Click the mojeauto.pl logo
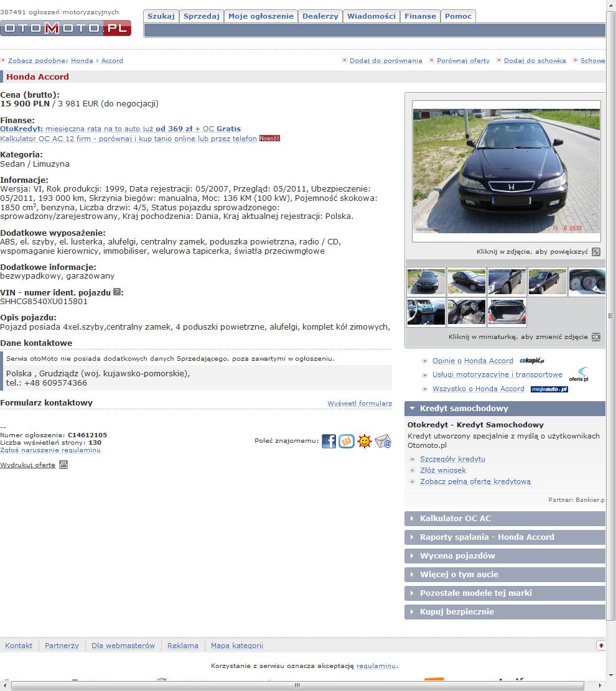This screenshot has height=691, width=616. [549, 389]
